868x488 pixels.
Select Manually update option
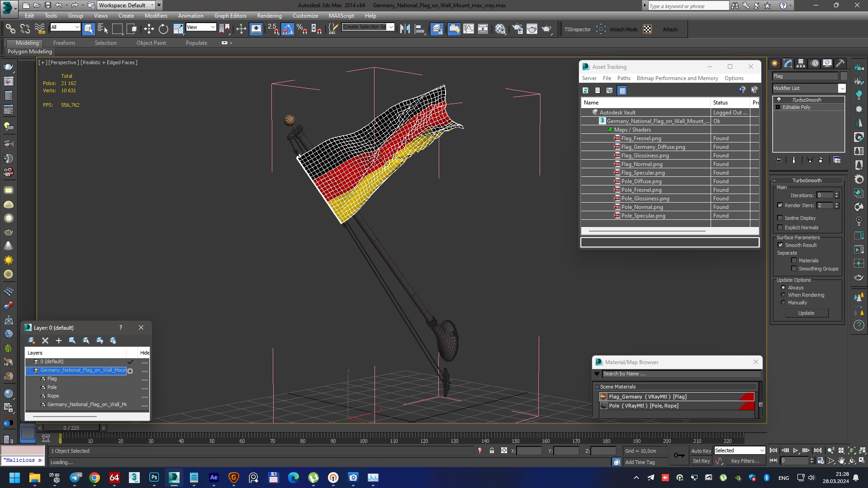[x=783, y=303]
